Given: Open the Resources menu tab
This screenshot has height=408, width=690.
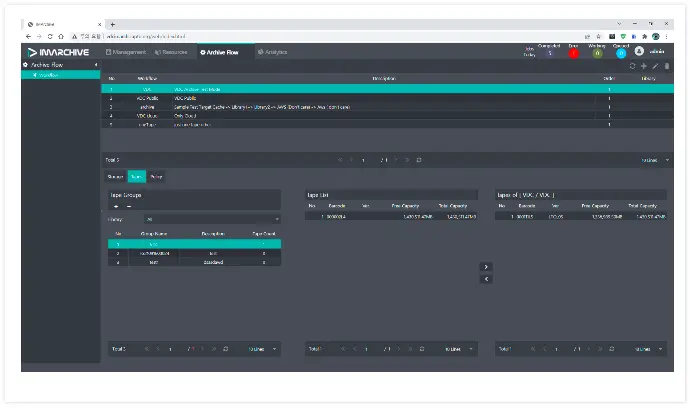Looking at the screenshot, I should coord(172,51).
